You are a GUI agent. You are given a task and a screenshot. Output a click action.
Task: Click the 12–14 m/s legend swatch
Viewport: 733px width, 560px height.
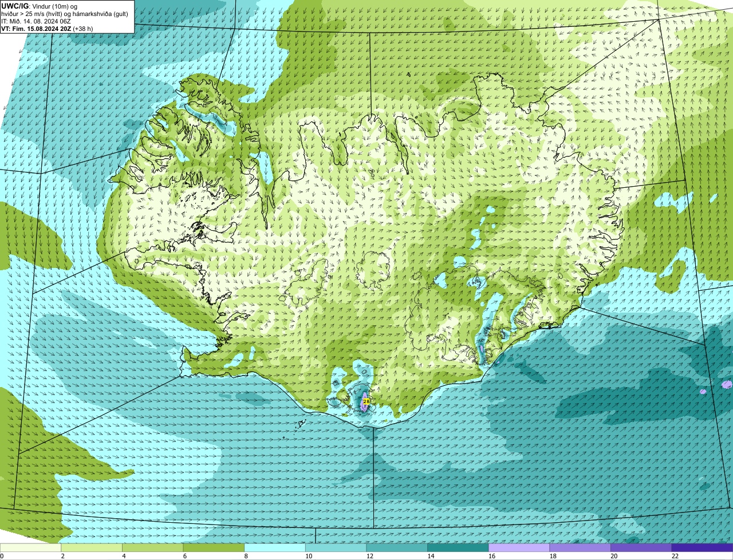[x=397, y=547]
